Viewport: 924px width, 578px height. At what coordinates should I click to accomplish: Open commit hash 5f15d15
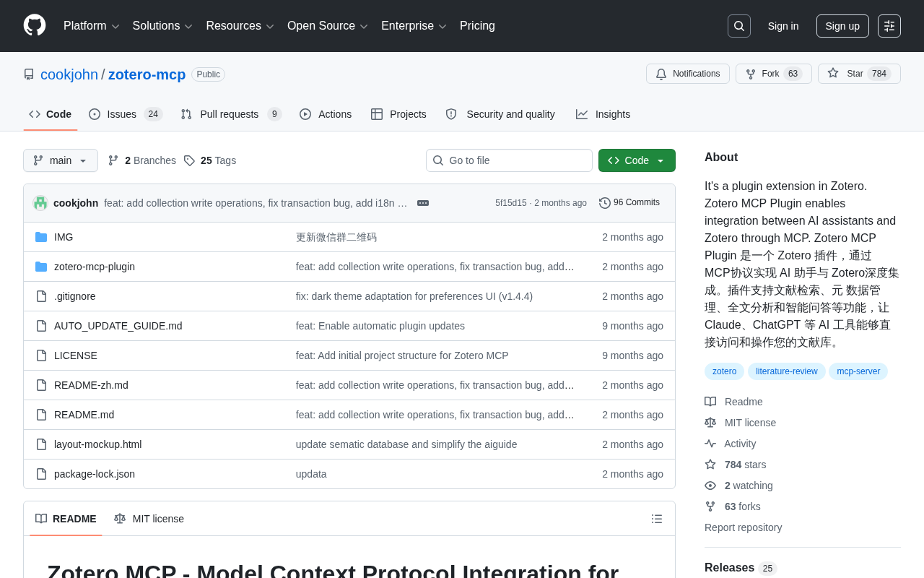point(510,203)
